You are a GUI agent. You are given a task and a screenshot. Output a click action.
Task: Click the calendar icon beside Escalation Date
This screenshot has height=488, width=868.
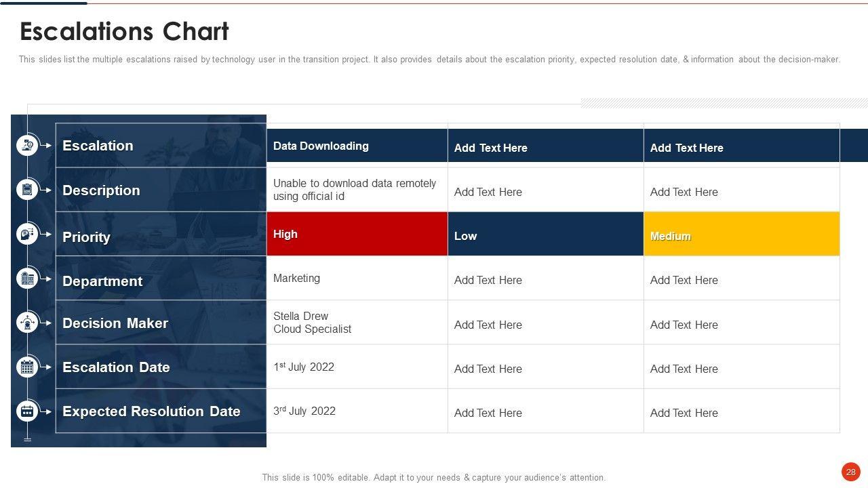(x=27, y=367)
